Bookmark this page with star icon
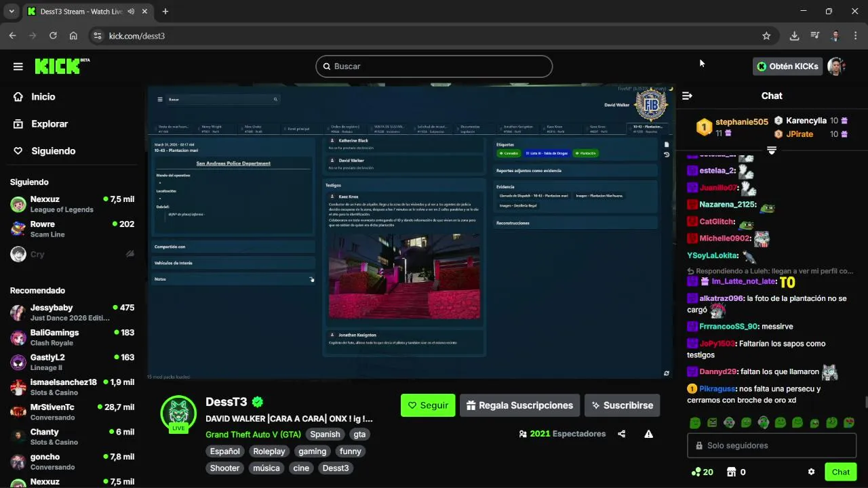This screenshot has width=868, height=488. [766, 36]
